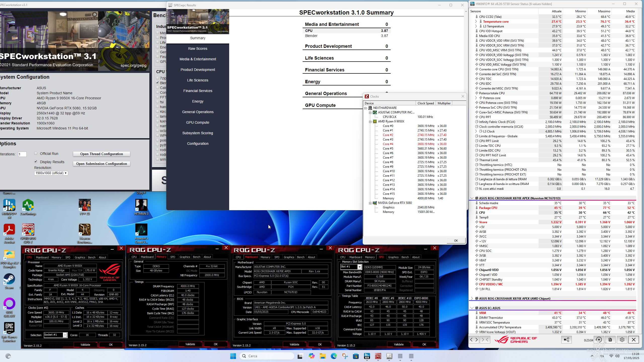Open Windows Start menu

pos(233,356)
